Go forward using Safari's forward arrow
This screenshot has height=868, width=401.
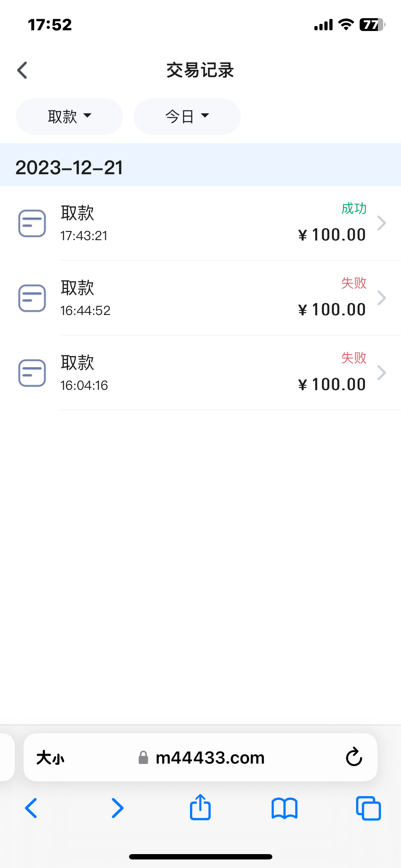point(117,808)
